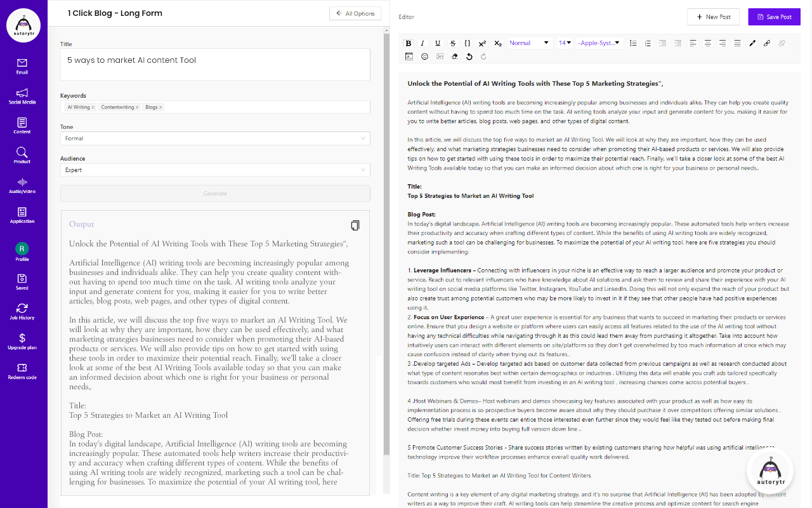
Task: Insert an ordered numbered list
Action: [648, 43]
